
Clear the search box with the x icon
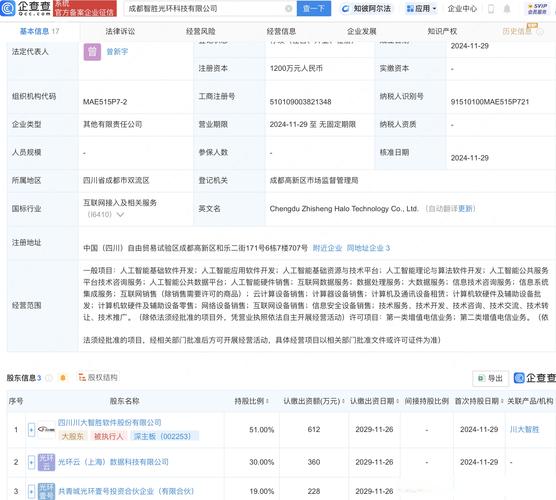pos(289,8)
